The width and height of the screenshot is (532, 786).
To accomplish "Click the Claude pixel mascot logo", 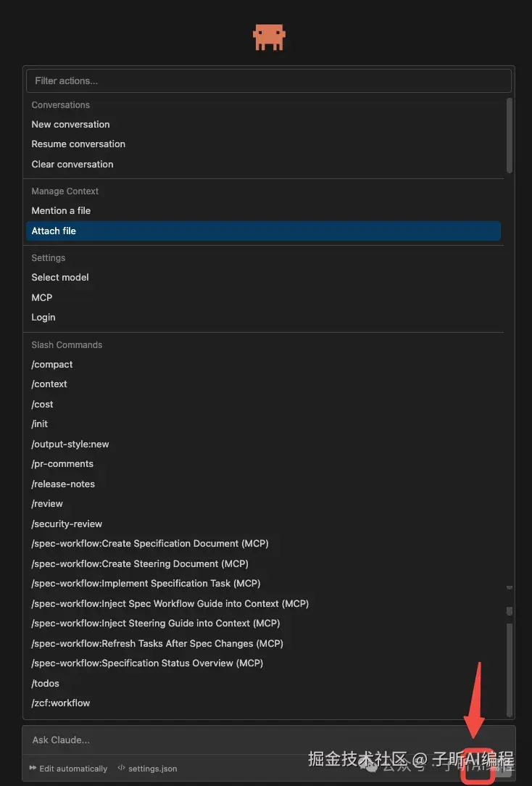I will pyautogui.click(x=269, y=37).
